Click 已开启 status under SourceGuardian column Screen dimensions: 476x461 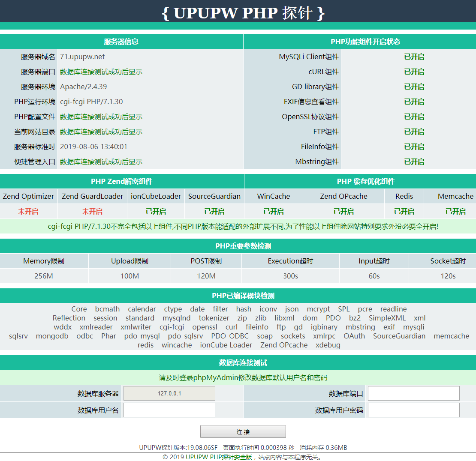(x=214, y=211)
